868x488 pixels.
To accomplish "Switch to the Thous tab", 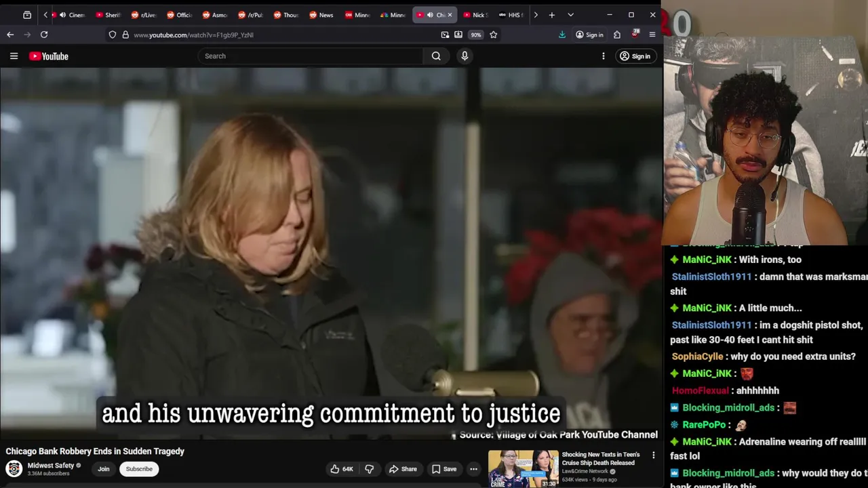I will coord(286,15).
